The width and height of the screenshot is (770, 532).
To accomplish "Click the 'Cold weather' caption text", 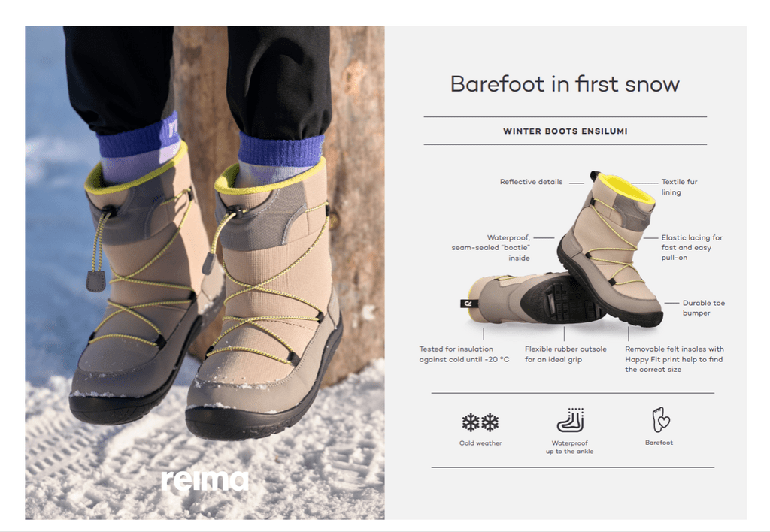I will tap(480, 443).
